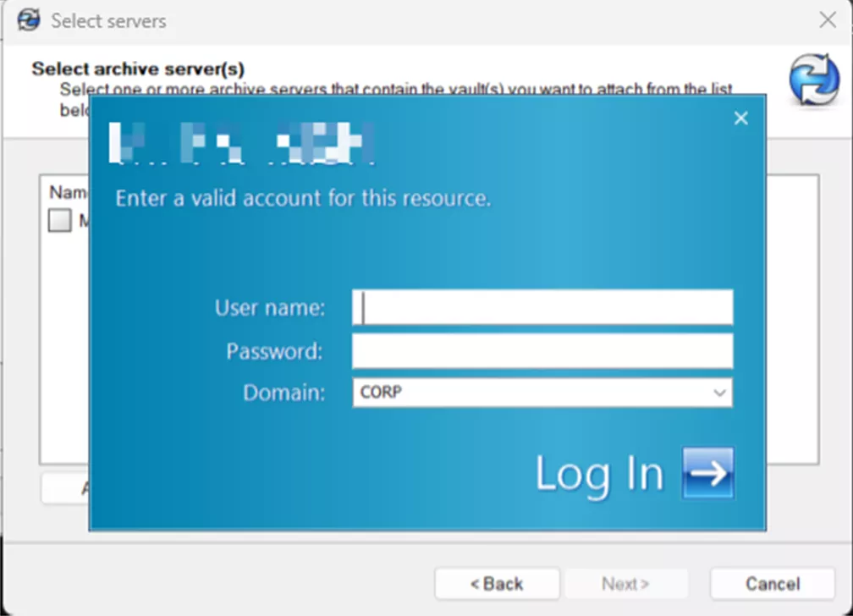Click the Select servers title bar icon

28,20
